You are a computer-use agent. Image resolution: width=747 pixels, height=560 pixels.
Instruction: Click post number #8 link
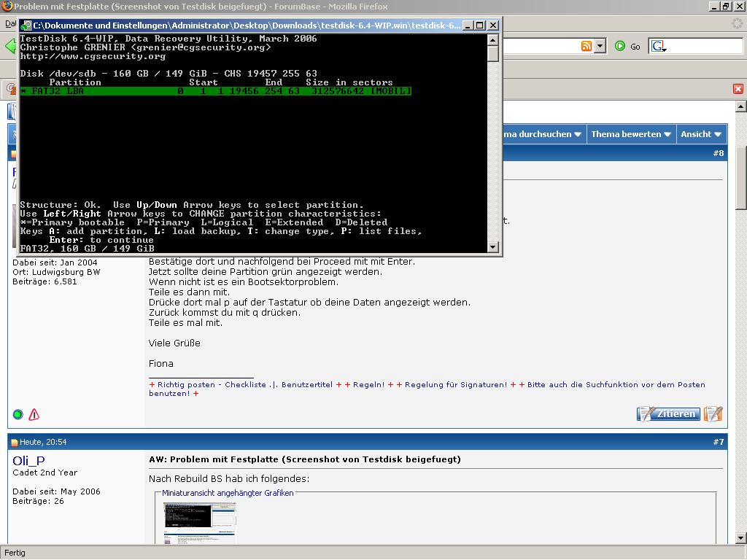719,153
